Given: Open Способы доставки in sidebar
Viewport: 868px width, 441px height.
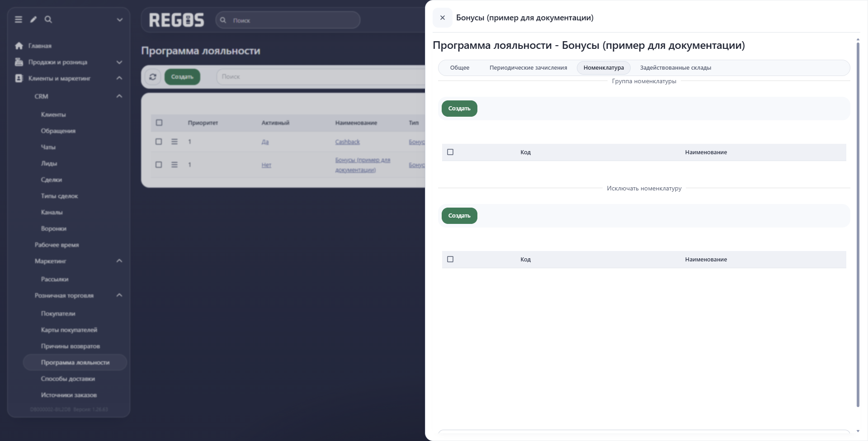Looking at the screenshot, I should pyautogui.click(x=68, y=379).
